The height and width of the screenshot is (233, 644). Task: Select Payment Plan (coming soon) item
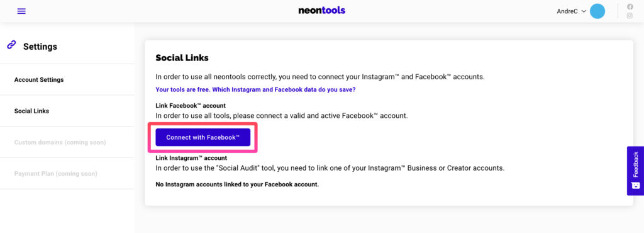click(56, 173)
